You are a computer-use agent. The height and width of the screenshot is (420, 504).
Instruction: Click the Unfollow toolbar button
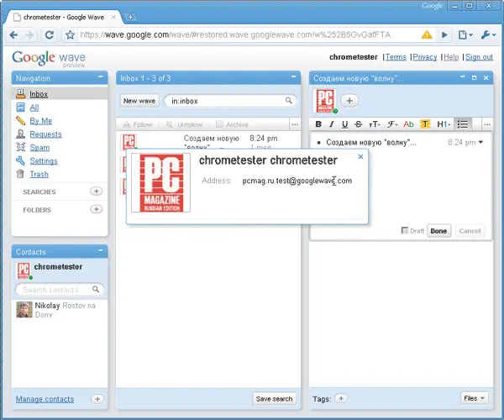[185, 124]
